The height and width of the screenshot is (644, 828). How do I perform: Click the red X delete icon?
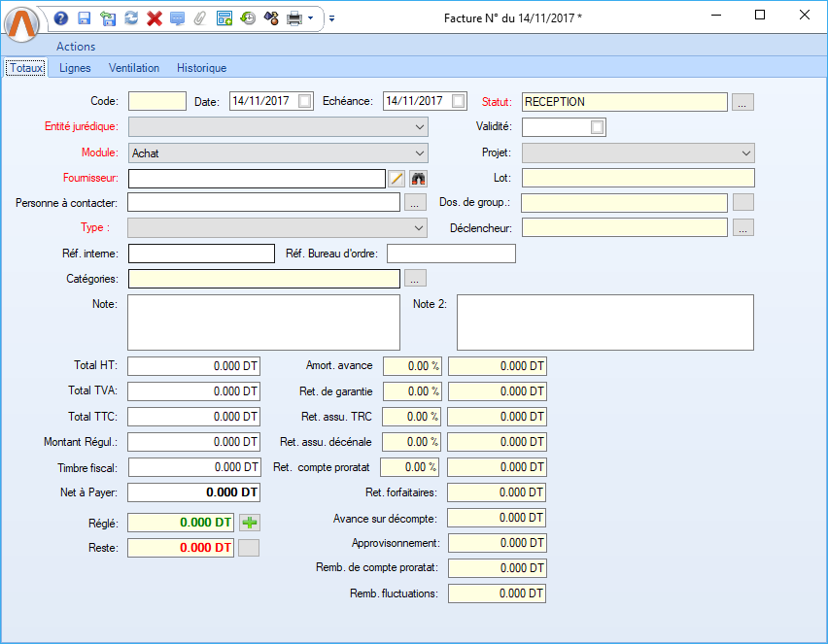(154, 18)
